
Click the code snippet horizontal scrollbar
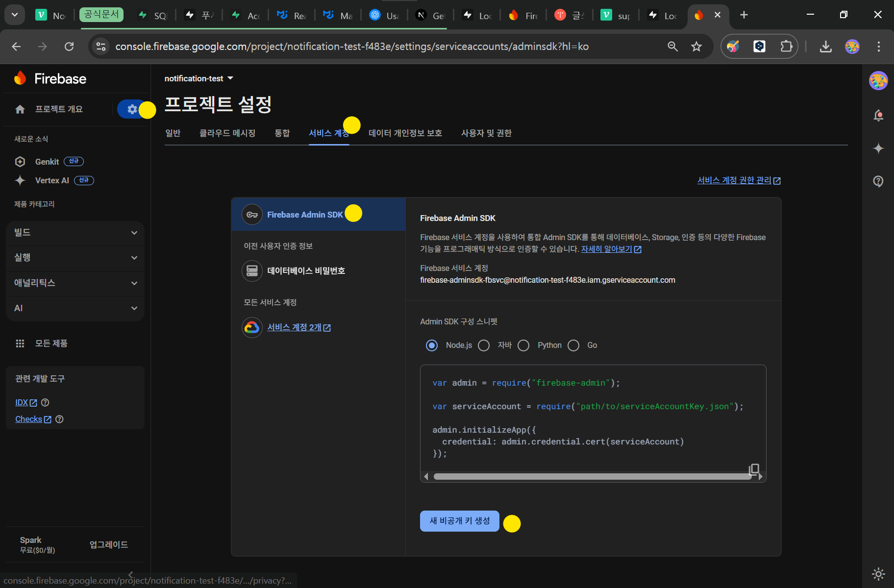[592, 477]
